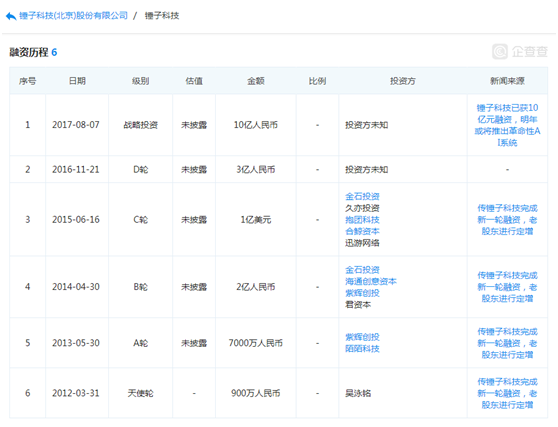Image resolution: width=558 pixels, height=427 pixels.
Task: Open investor link 抱团科技
Action: click(x=362, y=220)
